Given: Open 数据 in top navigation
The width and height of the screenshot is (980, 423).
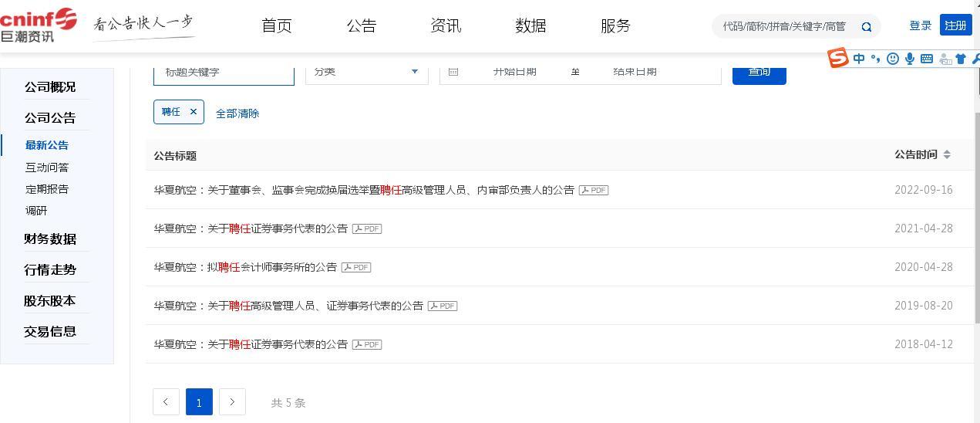Looking at the screenshot, I should [530, 25].
